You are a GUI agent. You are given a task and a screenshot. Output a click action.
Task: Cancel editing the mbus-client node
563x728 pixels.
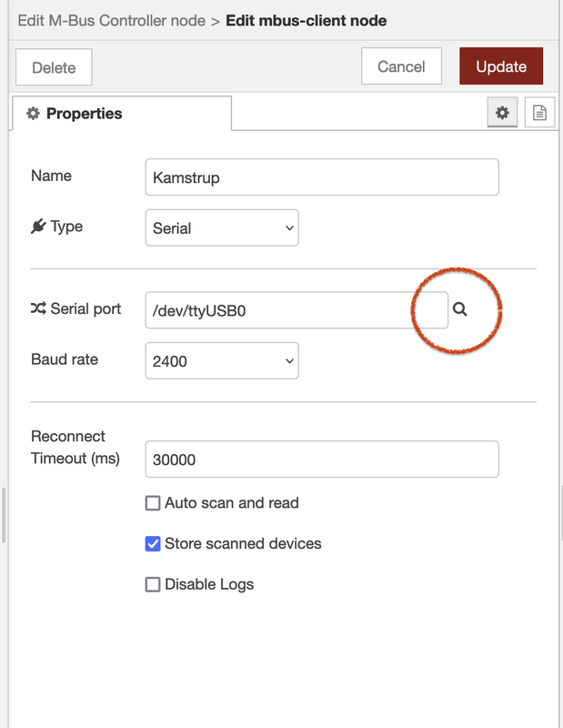[400, 66]
